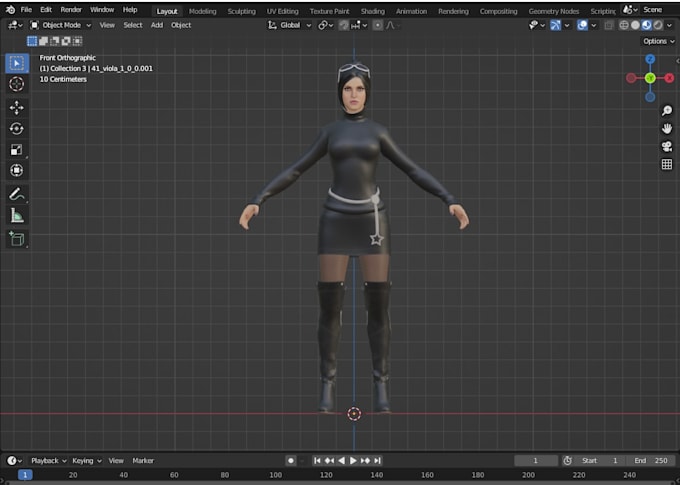Screen dimensions: 680x485
Task: Open the Help menu
Action: pyautogui.click(x=130, y=10)
